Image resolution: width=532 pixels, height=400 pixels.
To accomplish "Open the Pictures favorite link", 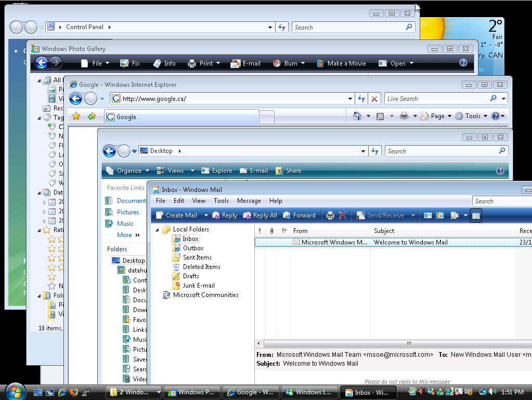I will coord(128,212).
